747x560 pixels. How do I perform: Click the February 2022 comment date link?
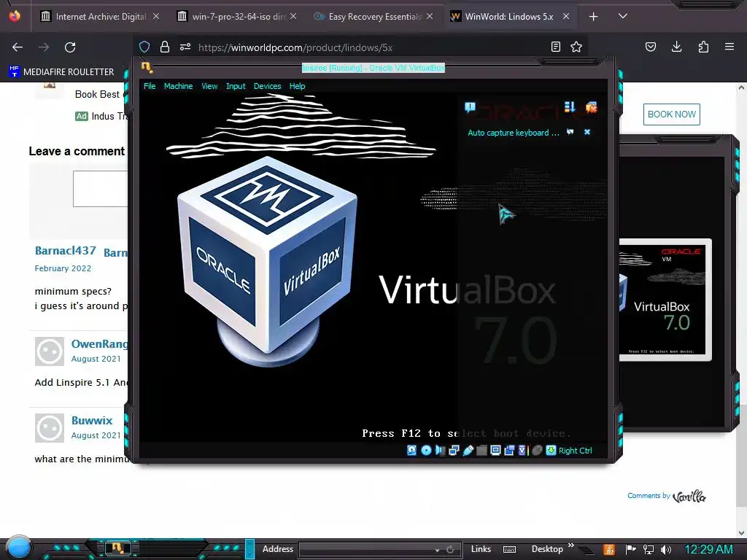(63, 268)
